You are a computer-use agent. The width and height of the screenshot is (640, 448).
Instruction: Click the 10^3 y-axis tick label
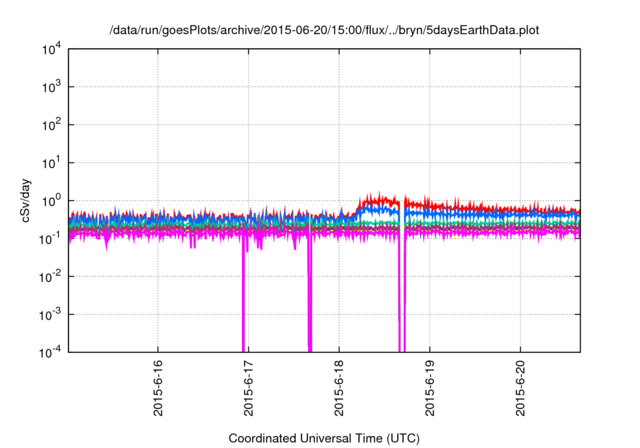51,87
